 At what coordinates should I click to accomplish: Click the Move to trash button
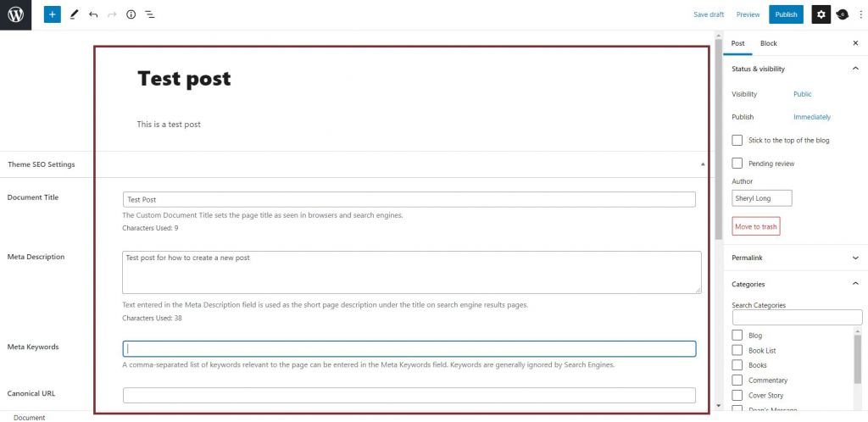755,226
